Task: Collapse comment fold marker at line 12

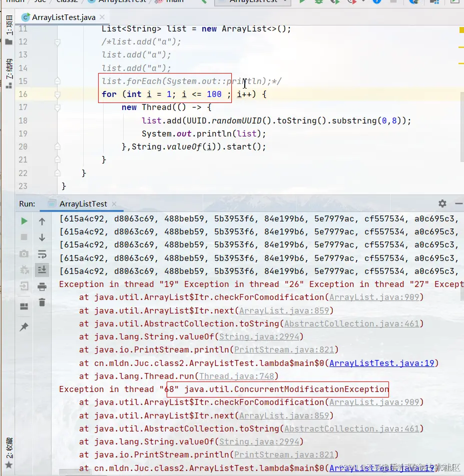Action: click(58, 42)
